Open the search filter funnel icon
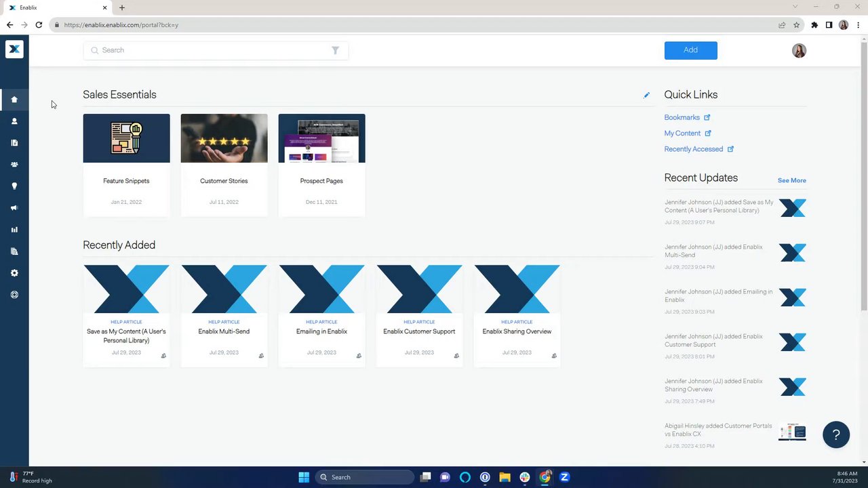Screen dimensions: 868x488 pyautogui.click(x=335, y=50)
